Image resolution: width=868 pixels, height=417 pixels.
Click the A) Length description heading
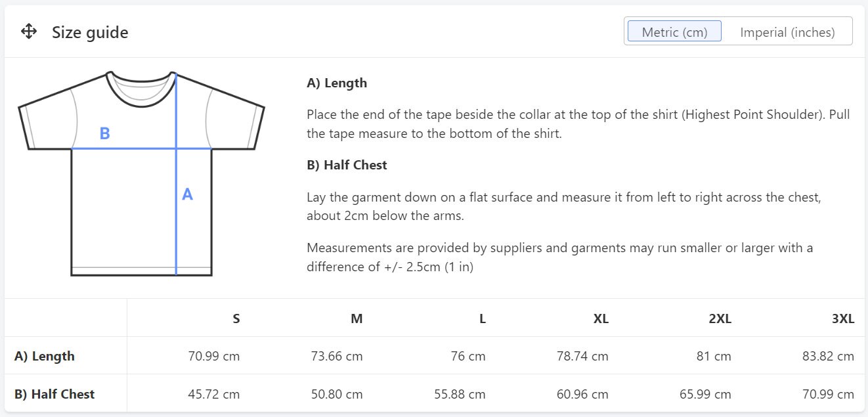(337, 83)
